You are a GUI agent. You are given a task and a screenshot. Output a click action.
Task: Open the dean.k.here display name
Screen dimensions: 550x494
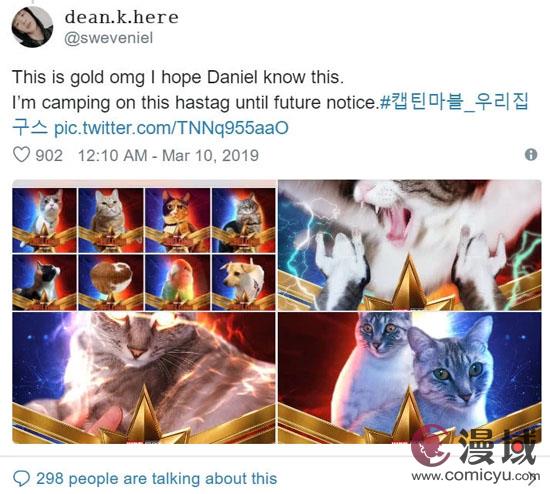[121, 17]
